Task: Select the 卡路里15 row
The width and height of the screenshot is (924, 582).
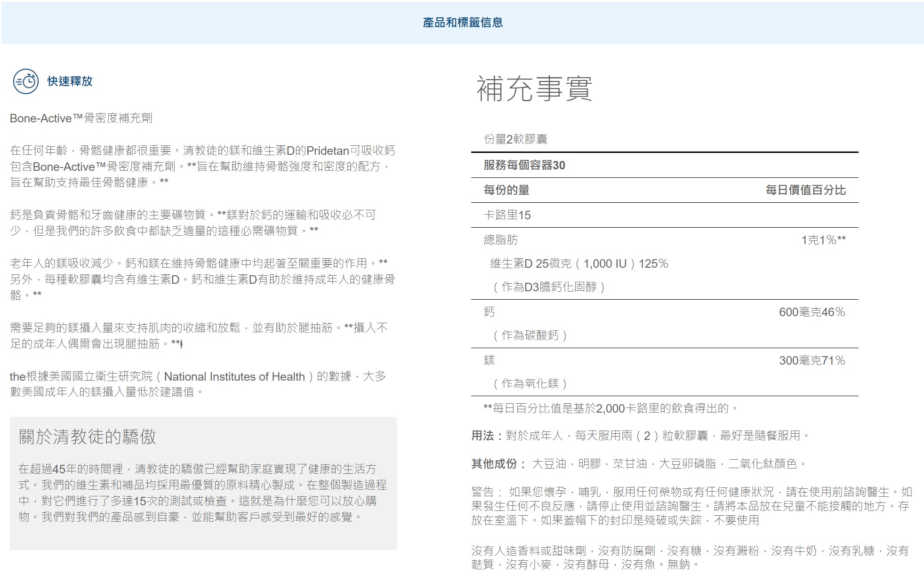Action: click(665, 215)
